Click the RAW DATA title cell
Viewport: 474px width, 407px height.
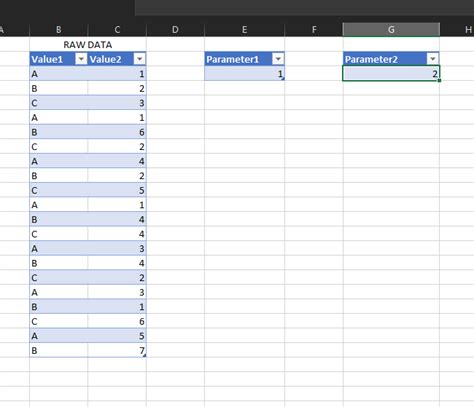88,45
